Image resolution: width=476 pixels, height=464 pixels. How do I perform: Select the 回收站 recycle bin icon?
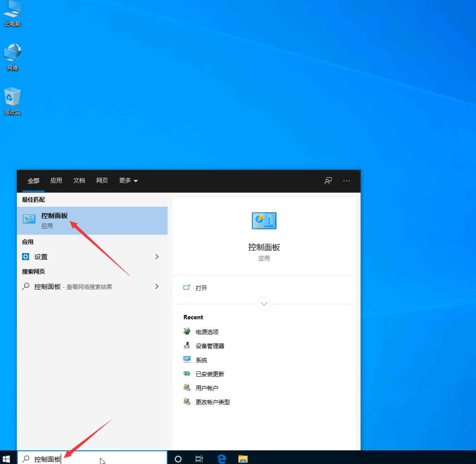[12, 101]
